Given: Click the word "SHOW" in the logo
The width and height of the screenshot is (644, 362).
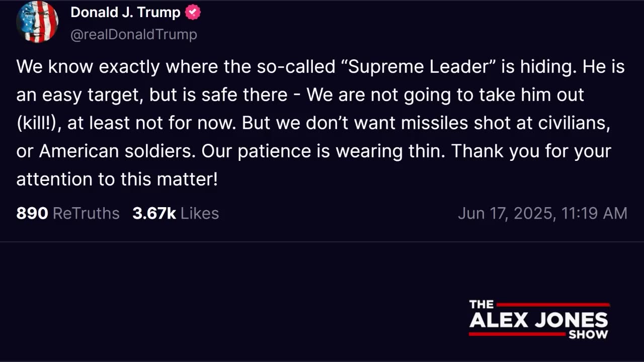Looking at the screenshot, I should click(x=588, y=334).
